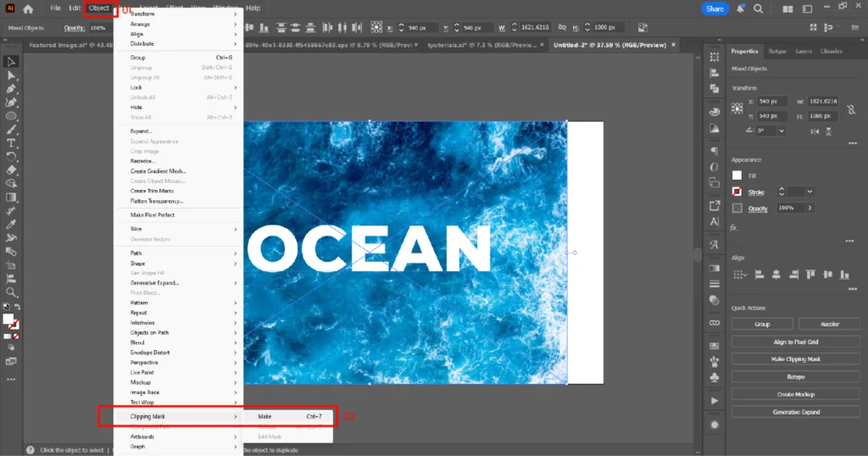Click the Generative Expand quick action button

click(795, 412)
